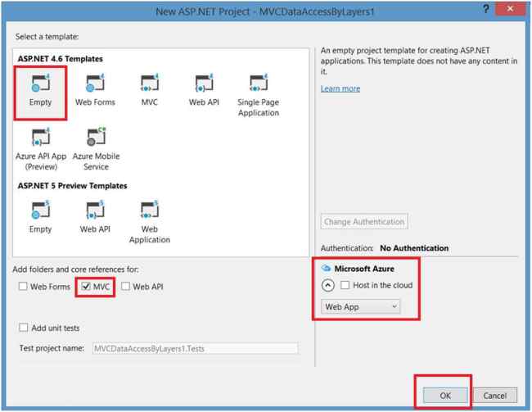Uncheck the MVC core references checkbox
Screen dimensions: 532x412
pyautogui.click(x=86, y=287)
